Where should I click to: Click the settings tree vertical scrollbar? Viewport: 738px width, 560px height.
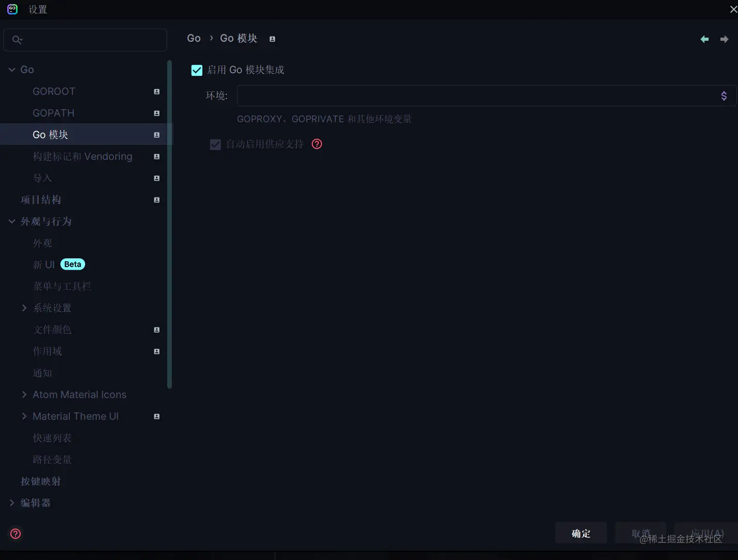click(x=170, y=224)
